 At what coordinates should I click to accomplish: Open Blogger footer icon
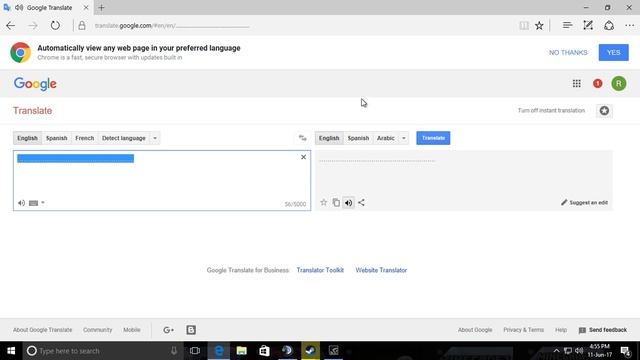pos(191,330)
